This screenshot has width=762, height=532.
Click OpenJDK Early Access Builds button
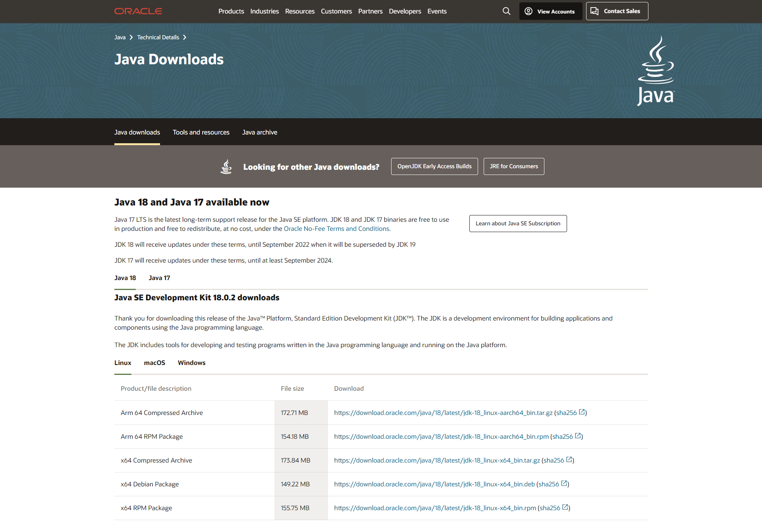434,166
